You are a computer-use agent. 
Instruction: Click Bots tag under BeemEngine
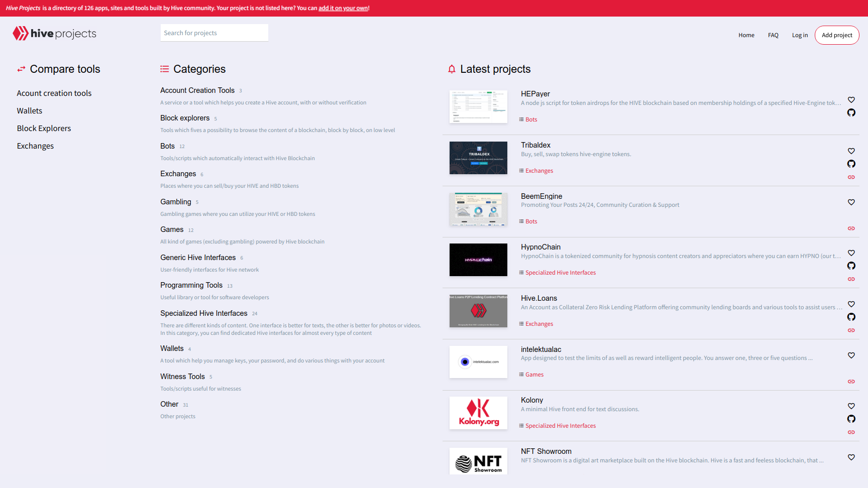[x=531, y=221]
